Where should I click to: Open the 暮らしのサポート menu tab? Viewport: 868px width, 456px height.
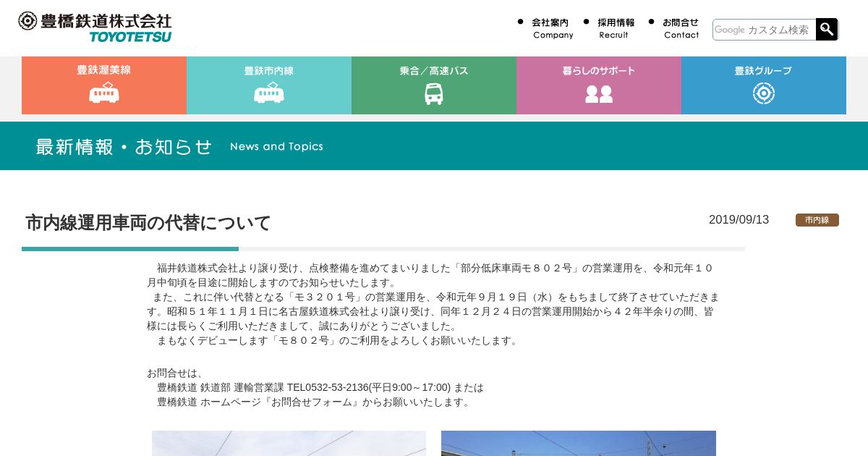(x=599, y=85)
